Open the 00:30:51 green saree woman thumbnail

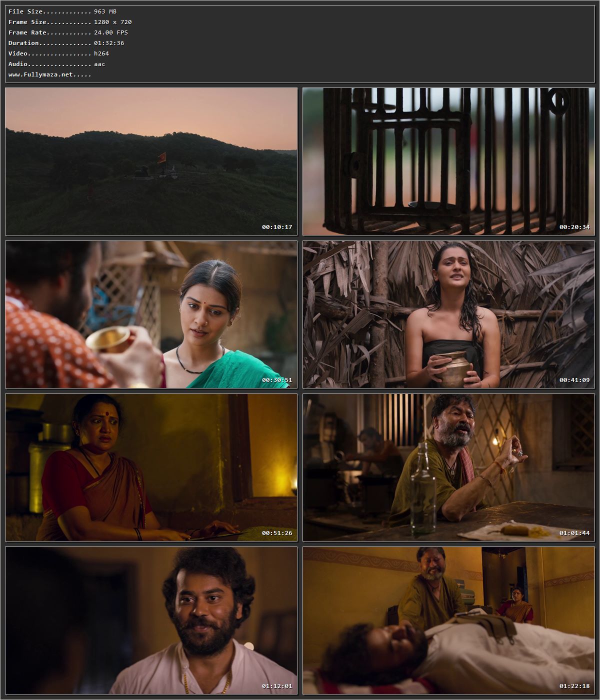coord(151,314)
